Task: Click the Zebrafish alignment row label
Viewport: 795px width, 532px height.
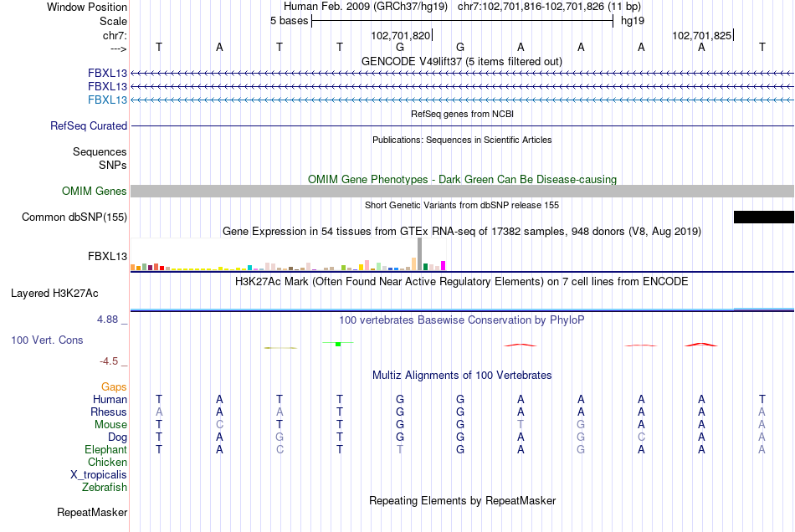Action: pyautogui.click(x=105, y=488)
